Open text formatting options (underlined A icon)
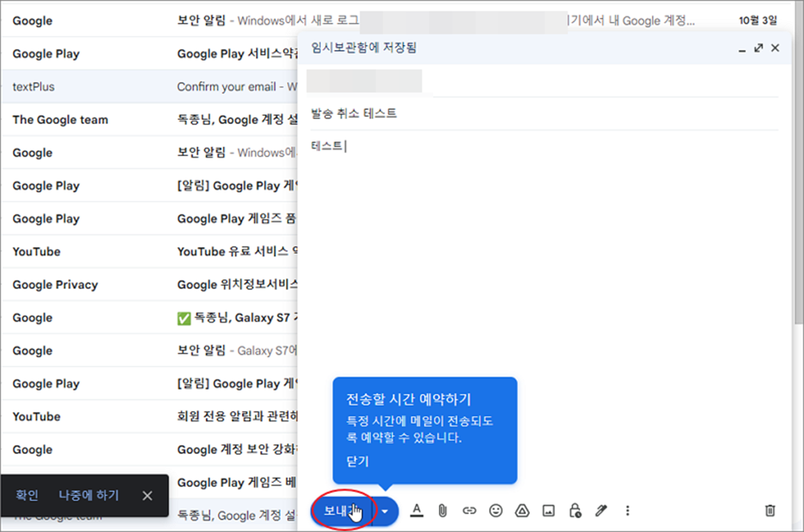 pyautogui.click(x=417, y=511)
